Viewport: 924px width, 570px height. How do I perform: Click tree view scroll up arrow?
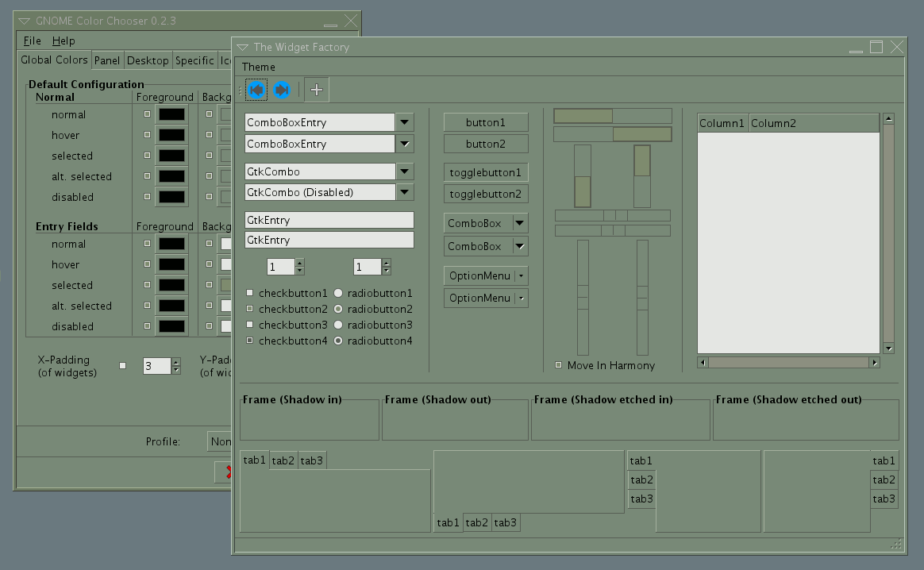[888, 118]
